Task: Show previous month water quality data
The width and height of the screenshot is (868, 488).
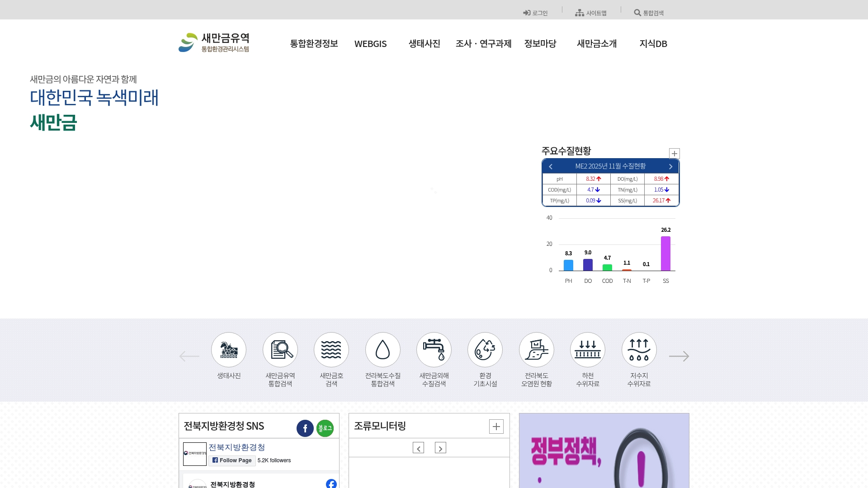Action: (551, 166)
